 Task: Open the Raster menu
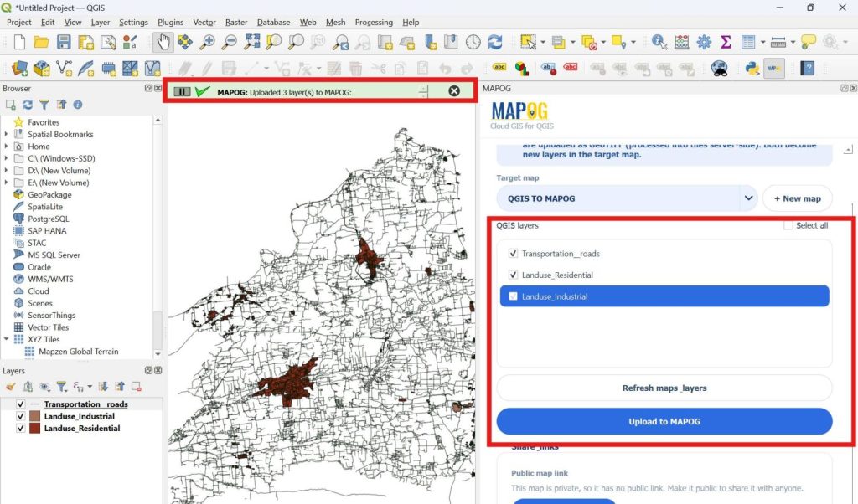tap(235, 22)
